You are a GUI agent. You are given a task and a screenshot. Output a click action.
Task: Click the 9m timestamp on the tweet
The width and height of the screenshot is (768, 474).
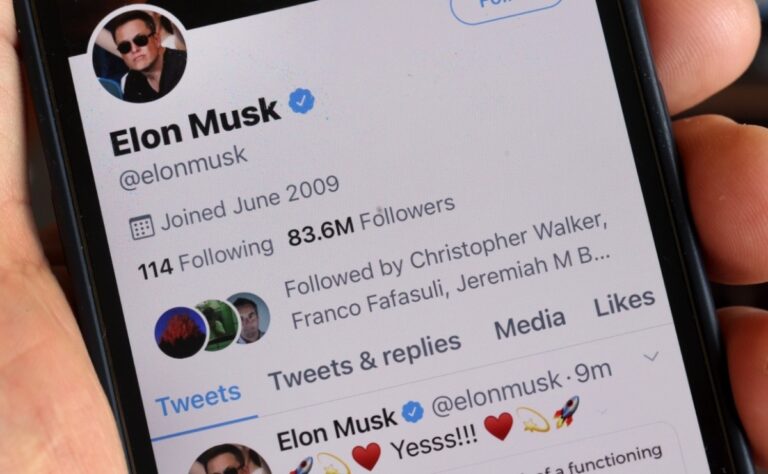[593, 373]
